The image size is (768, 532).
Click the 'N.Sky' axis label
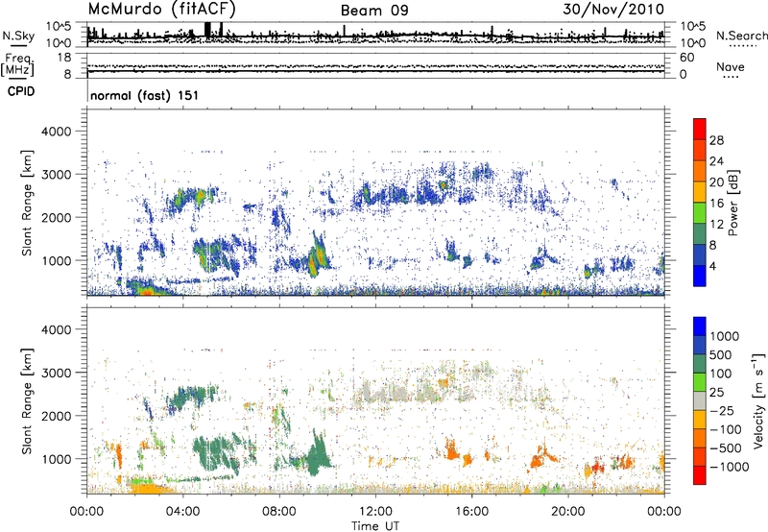(x=18, y=36)
